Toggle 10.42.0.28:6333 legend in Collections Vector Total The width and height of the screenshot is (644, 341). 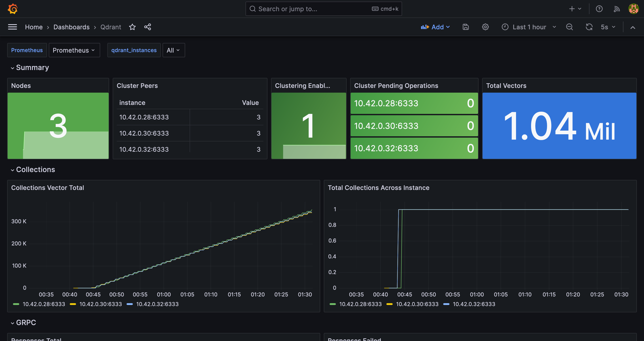pyautogui.click(x=44, y=304)
